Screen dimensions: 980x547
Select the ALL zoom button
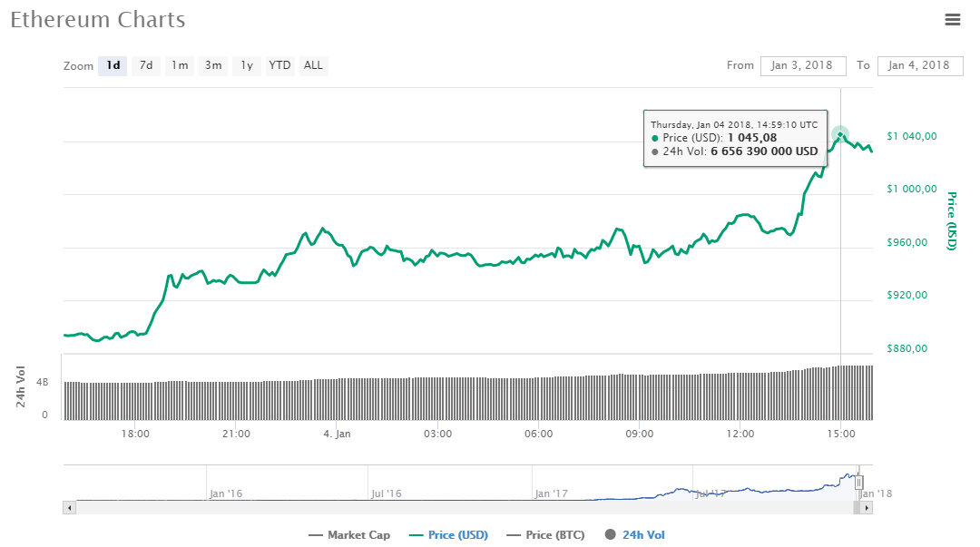313,65
